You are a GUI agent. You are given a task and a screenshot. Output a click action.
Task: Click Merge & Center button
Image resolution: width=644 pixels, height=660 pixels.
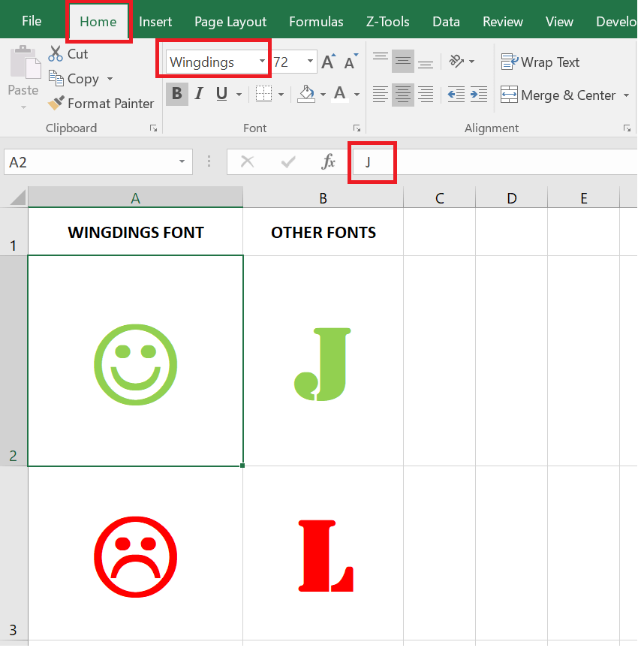click(558, 95)
